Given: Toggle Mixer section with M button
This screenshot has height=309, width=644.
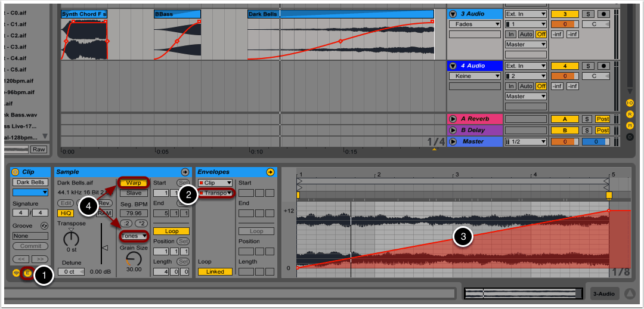Looking at the screenshot, I should [x=629, y=125].
